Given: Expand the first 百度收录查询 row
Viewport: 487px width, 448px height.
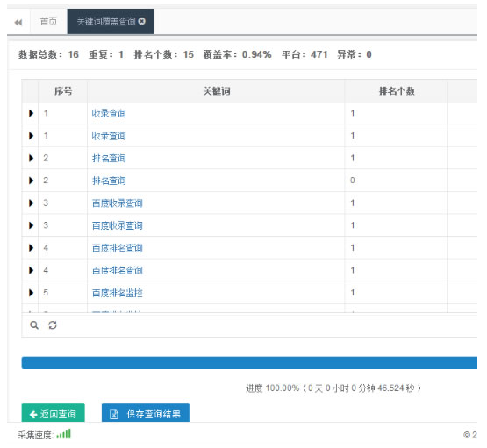Looking at the screenshot, I should tap(31, 203).
